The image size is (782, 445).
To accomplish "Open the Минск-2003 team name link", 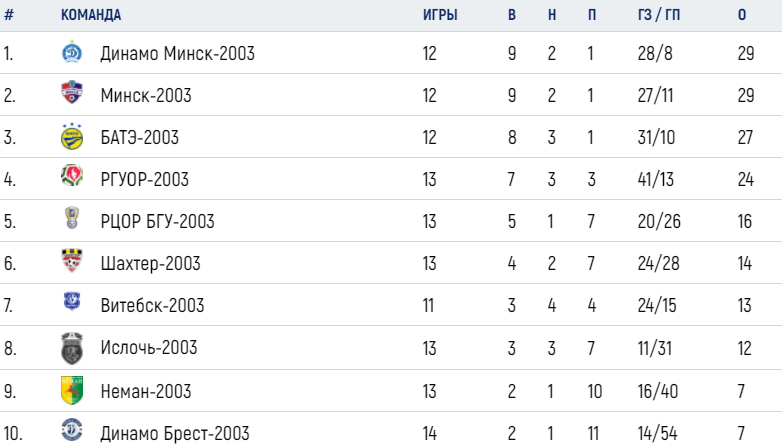I will tap(146, 95).
